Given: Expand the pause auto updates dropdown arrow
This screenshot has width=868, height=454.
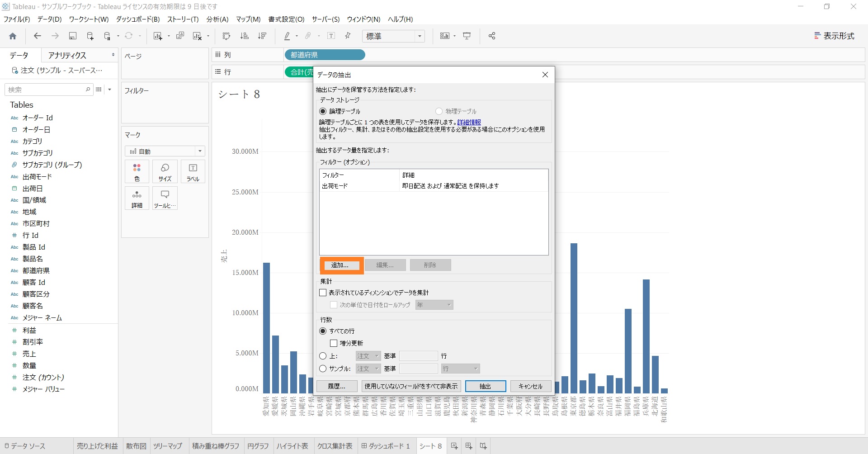Looking at the screenshot, I should click(x=118, y=36).
